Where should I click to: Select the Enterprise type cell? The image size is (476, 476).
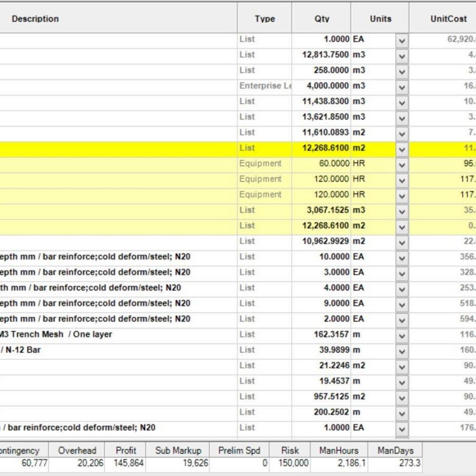point(264,86)
